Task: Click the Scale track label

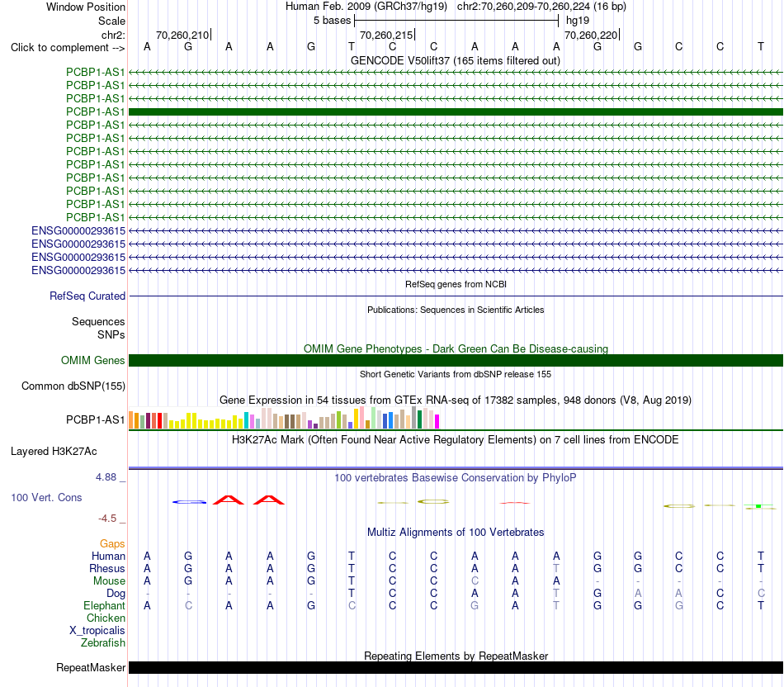Action: pyautogui.click(x=111, y=21)
